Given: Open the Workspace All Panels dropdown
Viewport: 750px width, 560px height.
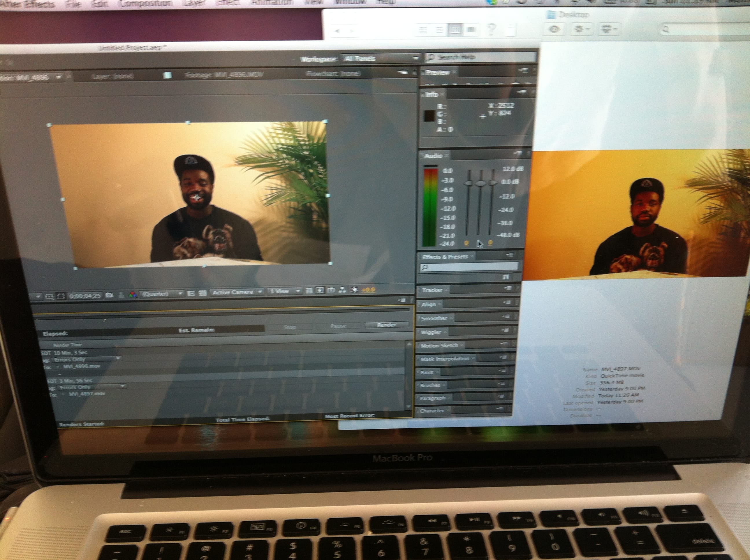Looking at the screenshot, I should [380, 59].
